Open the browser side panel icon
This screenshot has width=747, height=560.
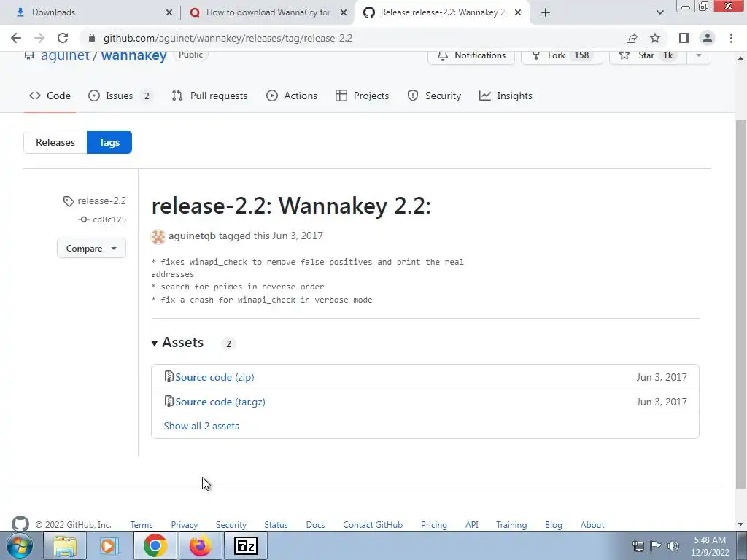pyautogui.click(x=684, y=38)
